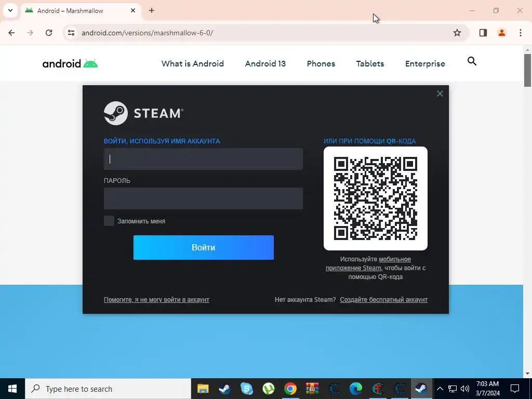Screen dimensions: 532x399
Task: Open uTorrent from the taskbar
Action: coord(269,389)
